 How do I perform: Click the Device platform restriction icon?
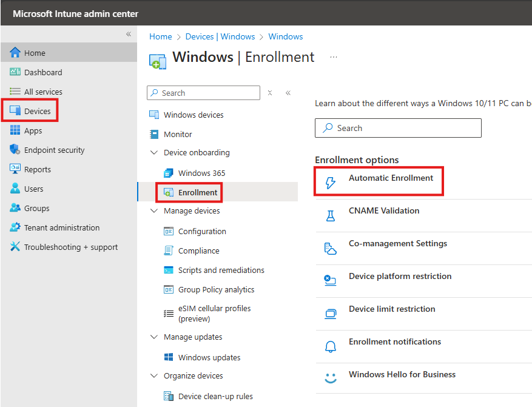pyautogui.click(x=331, y=280)
